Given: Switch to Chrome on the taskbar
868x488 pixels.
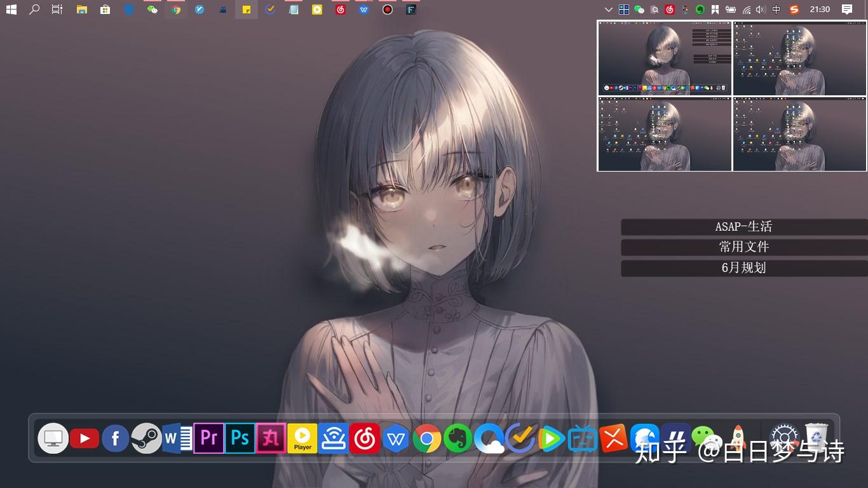Looking at the screenshot, I should point(176,10).
